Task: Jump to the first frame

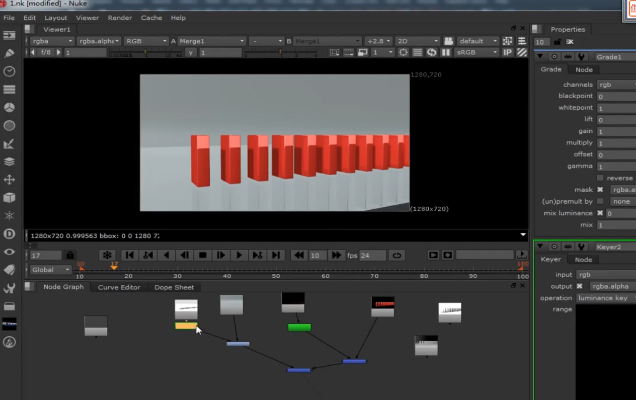Action: [129, 255]
